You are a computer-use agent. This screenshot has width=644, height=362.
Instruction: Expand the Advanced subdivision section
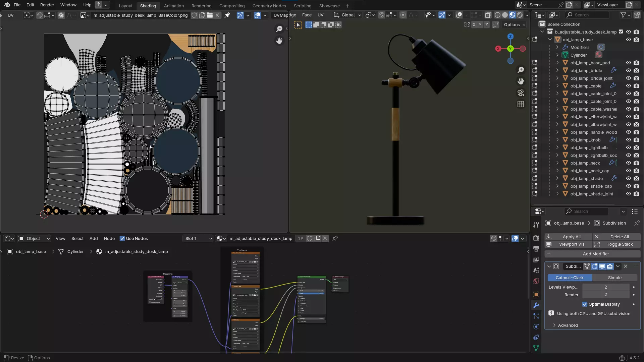point(565,325)
